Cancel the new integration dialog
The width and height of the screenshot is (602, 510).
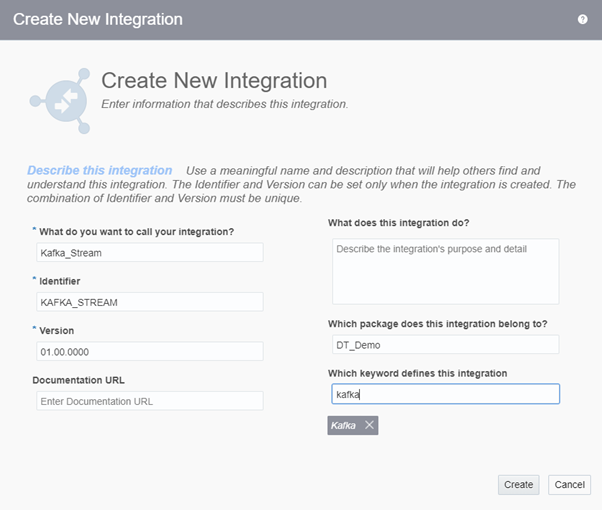569,484
